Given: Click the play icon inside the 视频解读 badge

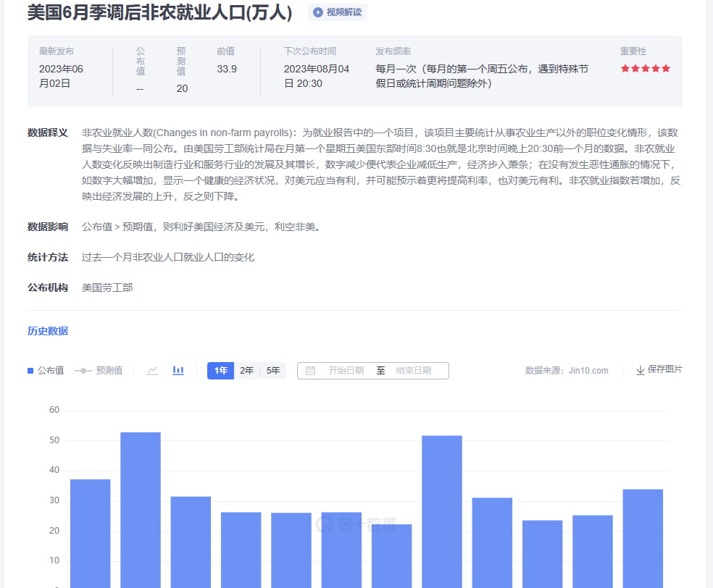Looking at the screenshot, I should click(317, 12).
